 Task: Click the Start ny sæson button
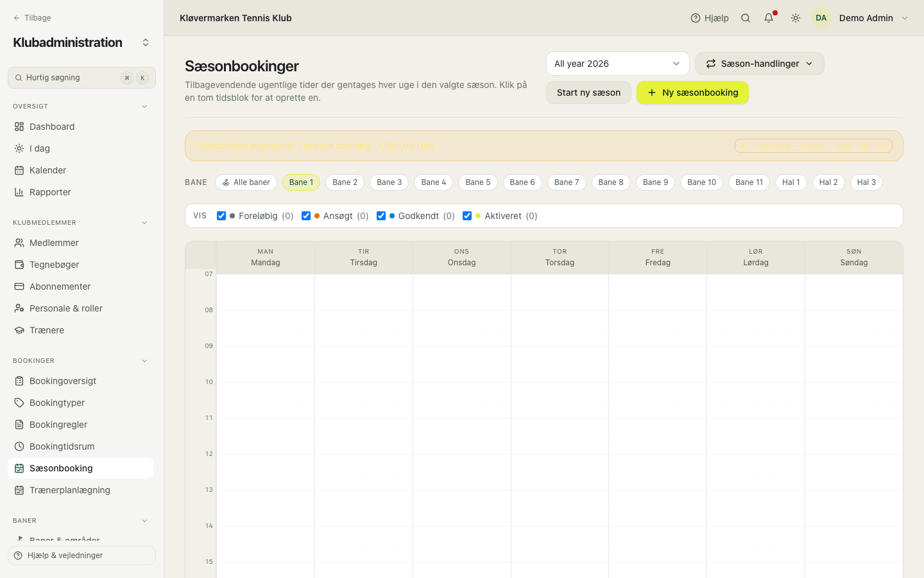(x=588, y=92)
